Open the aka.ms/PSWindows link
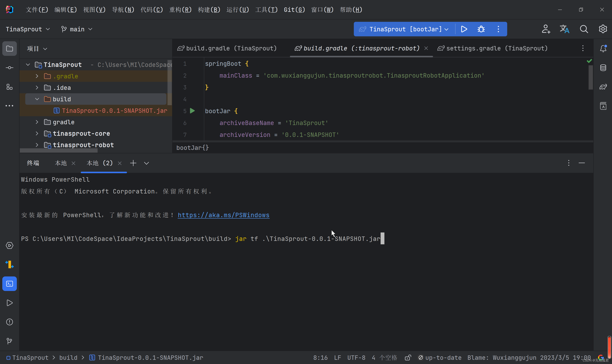612x364 pixels. pos(223,215)
